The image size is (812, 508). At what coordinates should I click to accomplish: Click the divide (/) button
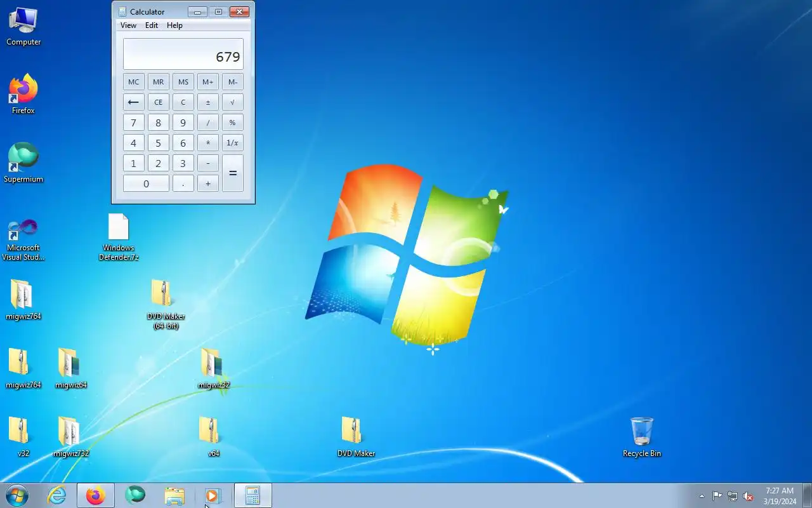point(207,123)
